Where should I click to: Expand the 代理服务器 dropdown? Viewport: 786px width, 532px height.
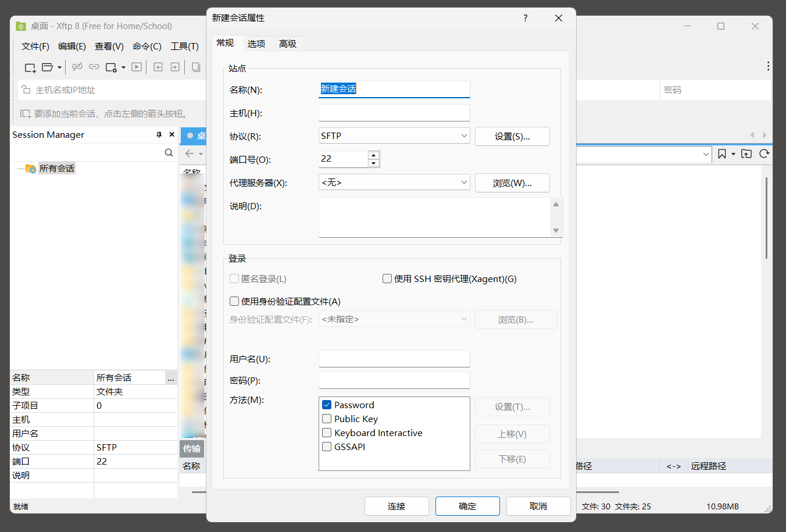464,183
